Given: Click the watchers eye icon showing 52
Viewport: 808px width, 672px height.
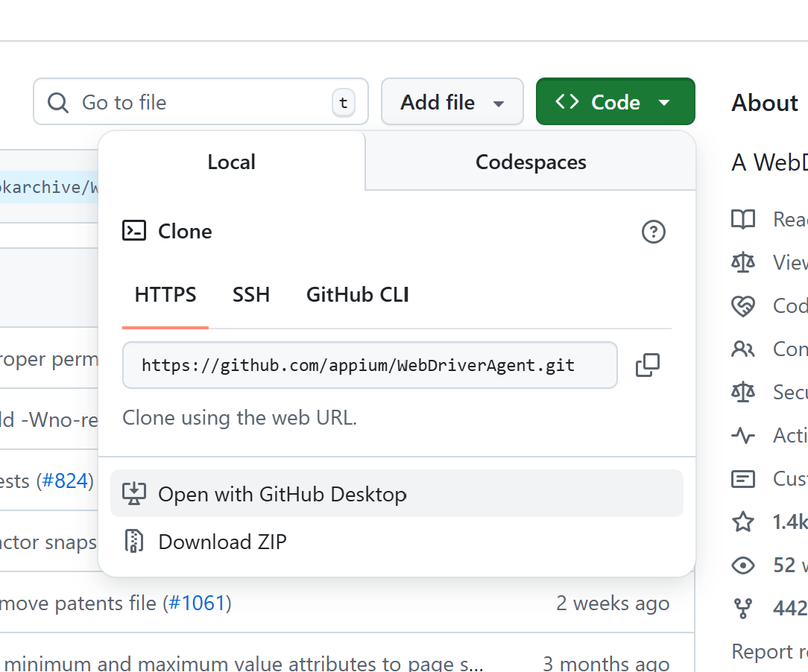Looking at the screenshot, I should (x=743, y=565).
